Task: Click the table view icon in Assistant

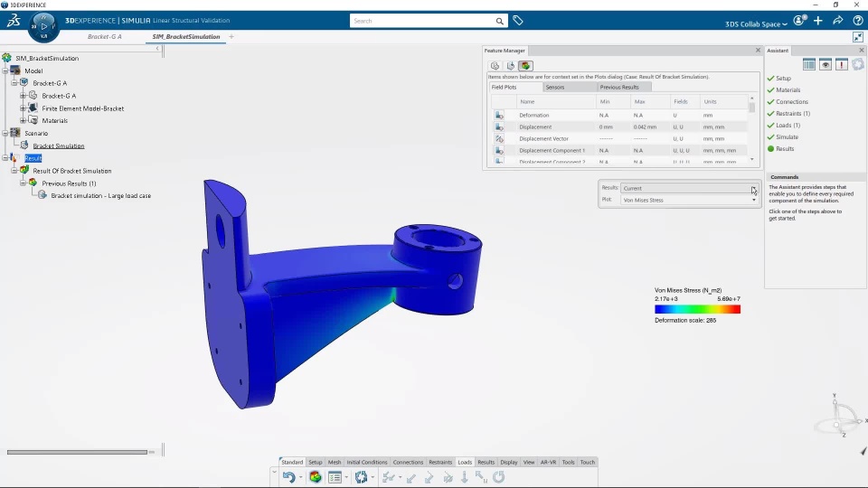Action: [x=808, y=65]
